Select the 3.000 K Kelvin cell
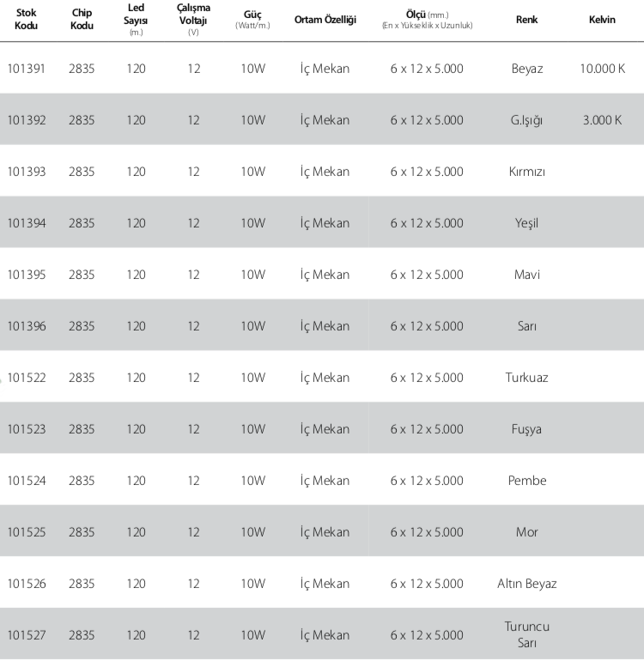644x667 pixels. tap(602, 120)
